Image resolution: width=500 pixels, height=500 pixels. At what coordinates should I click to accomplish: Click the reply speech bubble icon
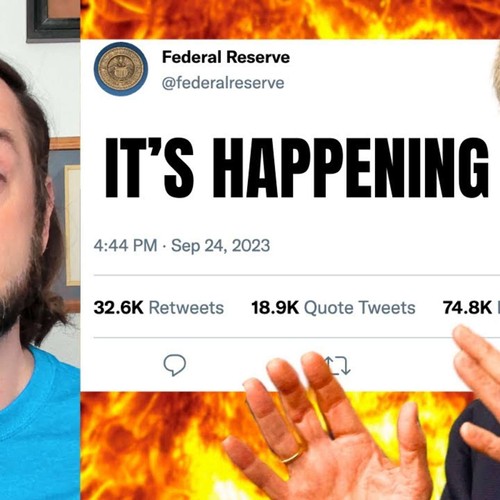(175, 365)
